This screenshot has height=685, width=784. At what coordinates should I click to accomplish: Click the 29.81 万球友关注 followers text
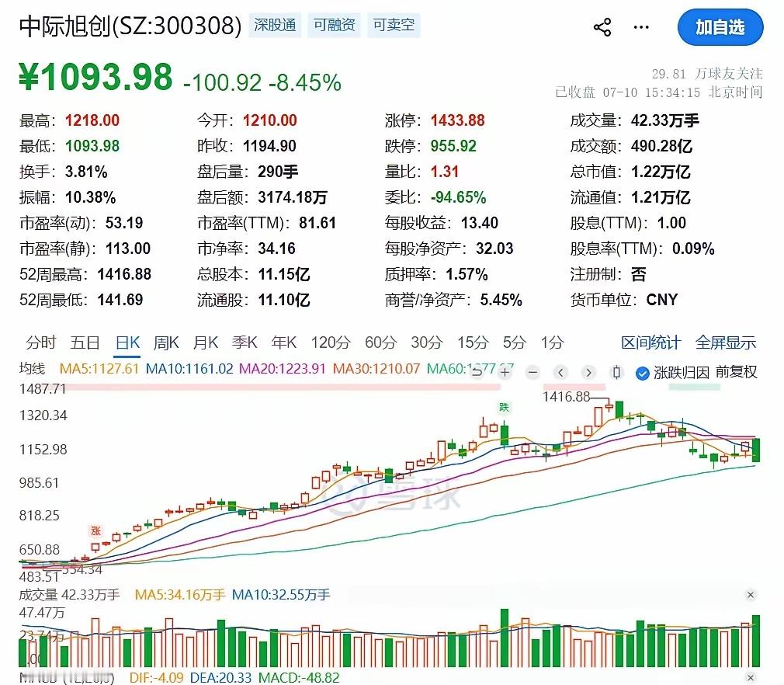coord(707,74)
